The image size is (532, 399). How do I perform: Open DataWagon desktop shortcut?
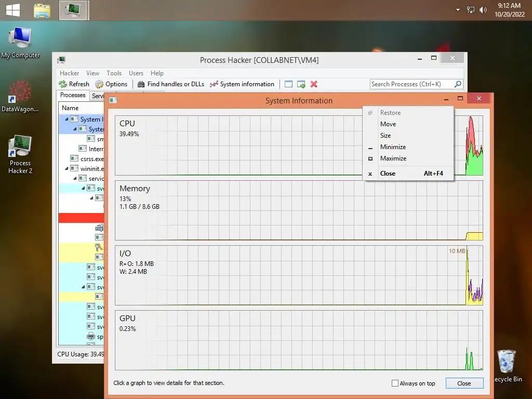pos(20,96)
